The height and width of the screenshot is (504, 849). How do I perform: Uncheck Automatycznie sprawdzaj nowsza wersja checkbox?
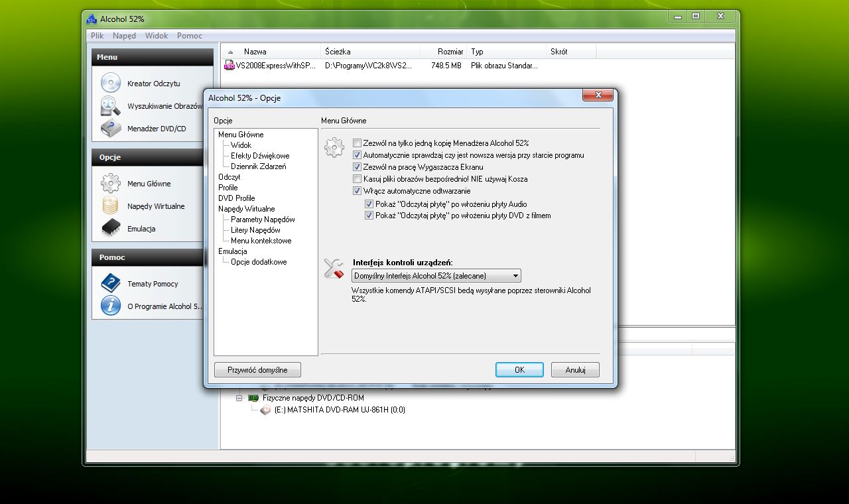357,155
